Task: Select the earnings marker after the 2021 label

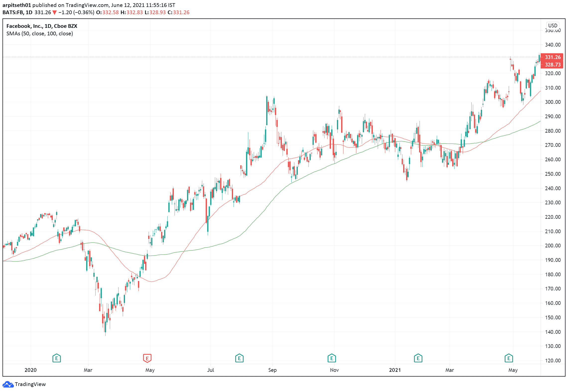Action: (x=418, y=358)
